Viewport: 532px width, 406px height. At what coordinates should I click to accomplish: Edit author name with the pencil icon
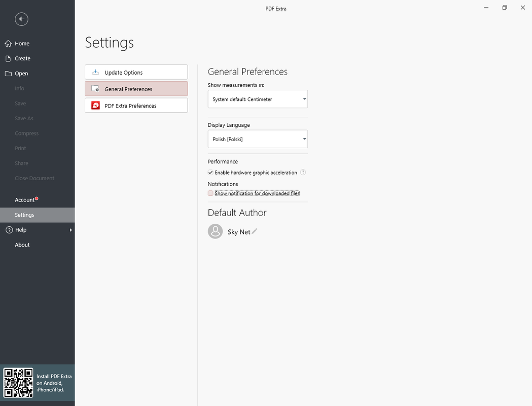(x=255, y=231)
